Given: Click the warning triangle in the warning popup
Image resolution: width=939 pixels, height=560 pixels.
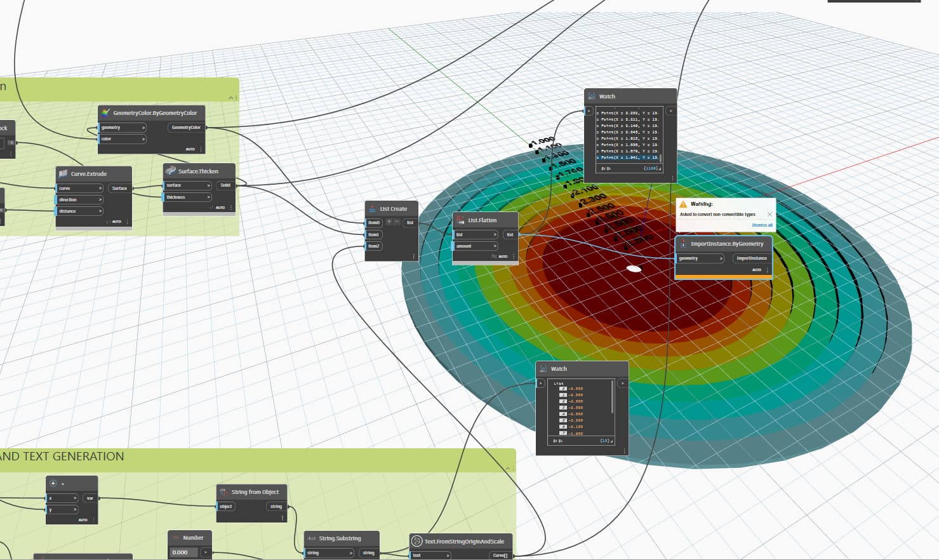Looking at the screenshot, I should (x=684, y=204).
